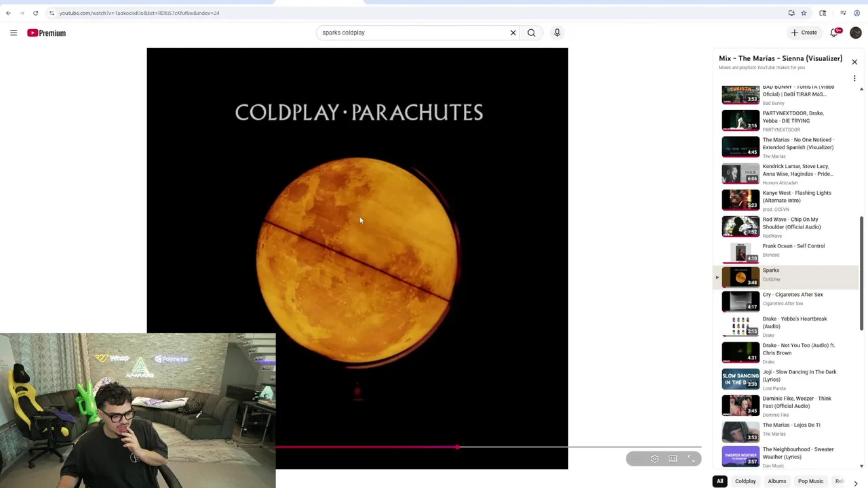The image size is (868, 488).
Task: Play PARTYNEXTDOOR DIE TRYING in playlist
Action: tap(787, 121)
